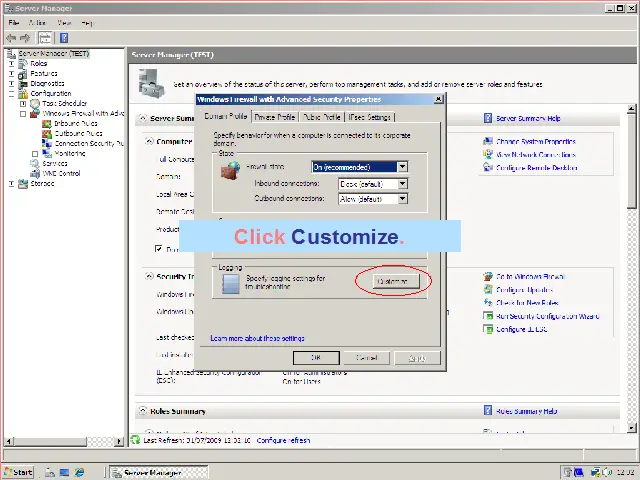Click Server Manager taskbar button
Image resolution: width=640 pixels, height=480 pixels.
pyautogui.click(x=159, y=472)
